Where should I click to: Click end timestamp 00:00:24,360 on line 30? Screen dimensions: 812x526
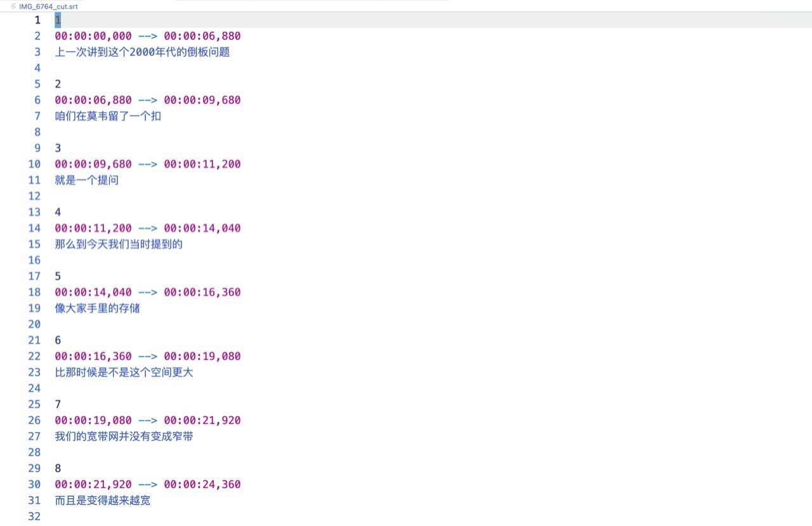(x=202, y=485)
